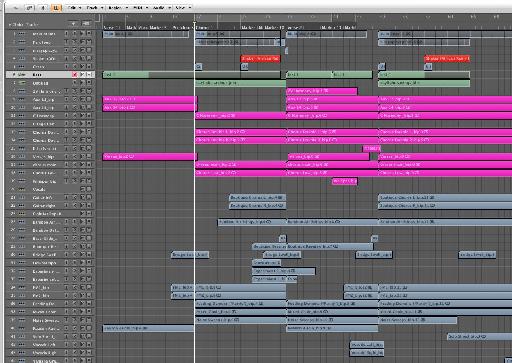This screenshot has width=512, height=363.
Task: Open the Region local menu
Action: pos(117,7)
